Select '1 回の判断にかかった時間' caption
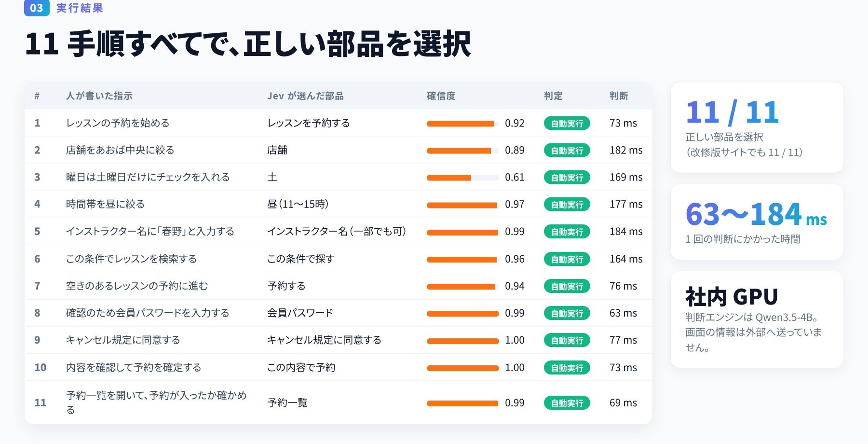The width and height of the screenshot is (868, 444). tap(743, 239)
